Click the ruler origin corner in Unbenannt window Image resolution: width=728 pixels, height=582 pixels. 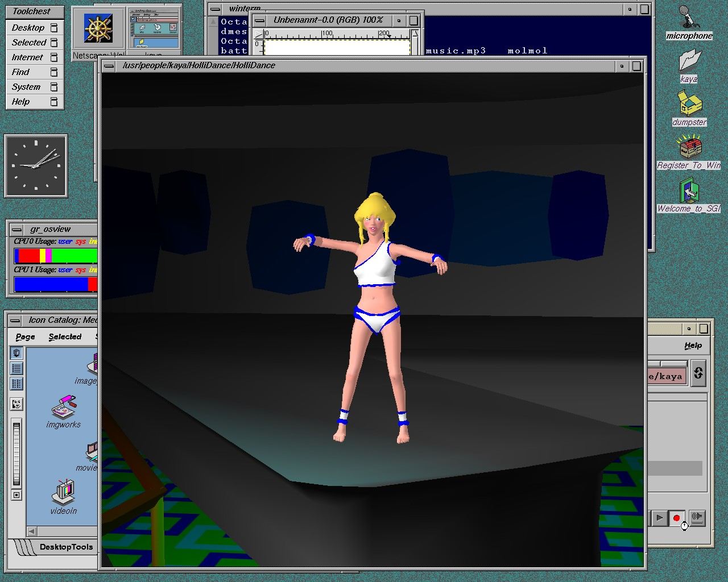[x=259, y=34]
